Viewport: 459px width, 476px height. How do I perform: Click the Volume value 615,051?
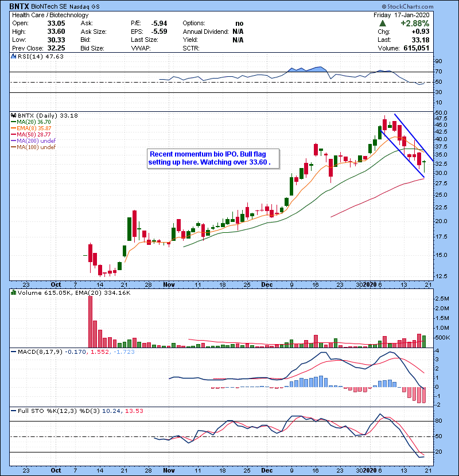pos(417,48)
